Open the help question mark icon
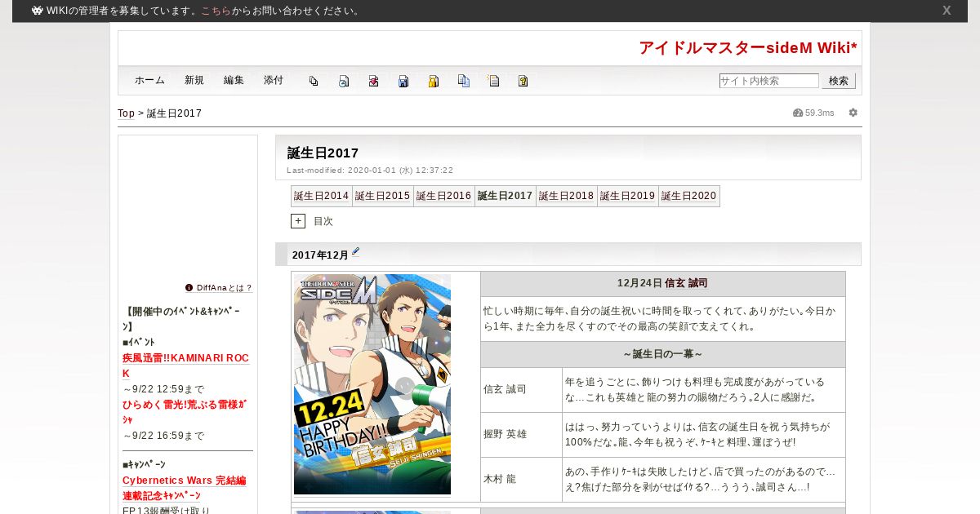980x514 pixels. (x=523, y=81)
